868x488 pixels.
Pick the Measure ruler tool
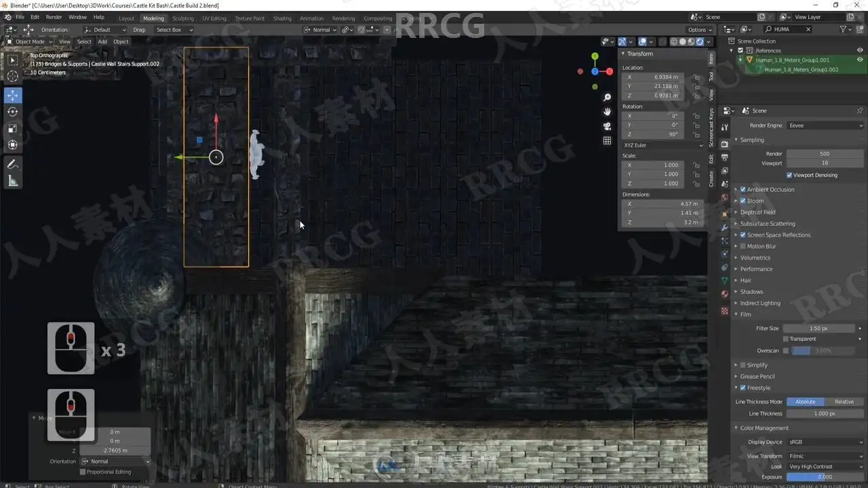13,181
